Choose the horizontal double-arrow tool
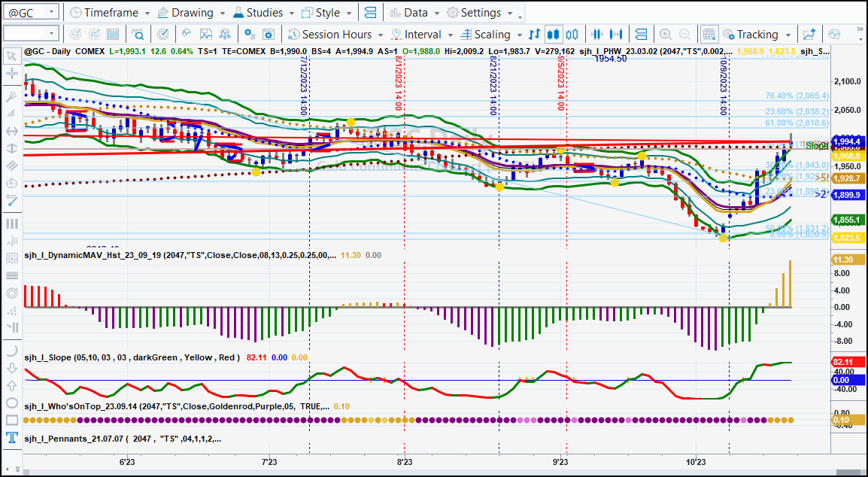The width and height of the screenshot is (868, 477). pos(11,132)
